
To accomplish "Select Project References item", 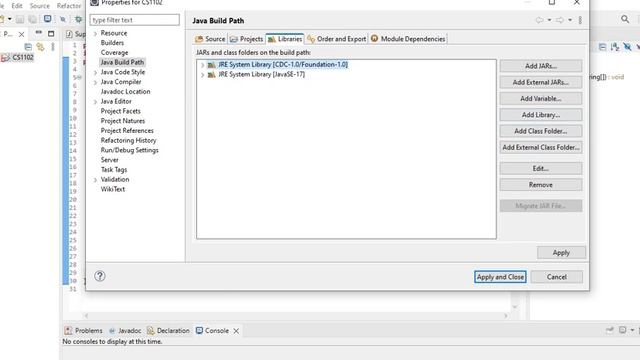I will click(127, 131).
